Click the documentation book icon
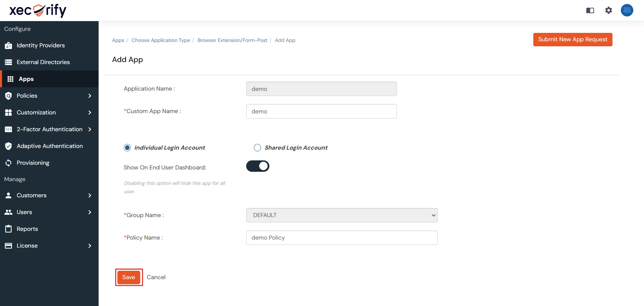The height and width of the screenshot is (306, 644). 590,10
